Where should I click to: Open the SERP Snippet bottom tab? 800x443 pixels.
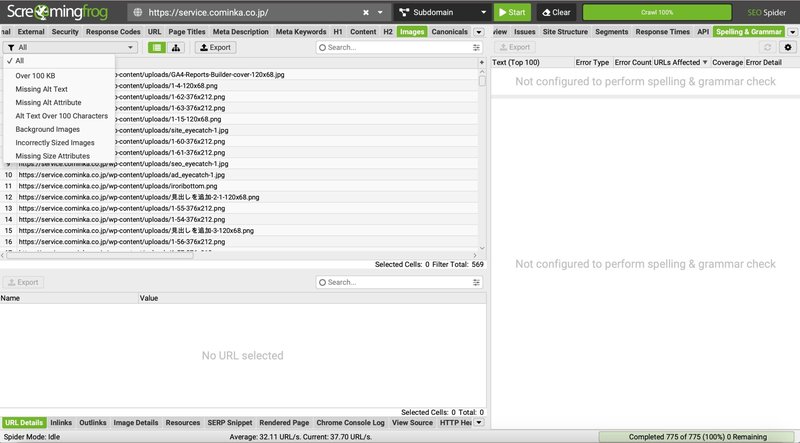click(230, 423)
